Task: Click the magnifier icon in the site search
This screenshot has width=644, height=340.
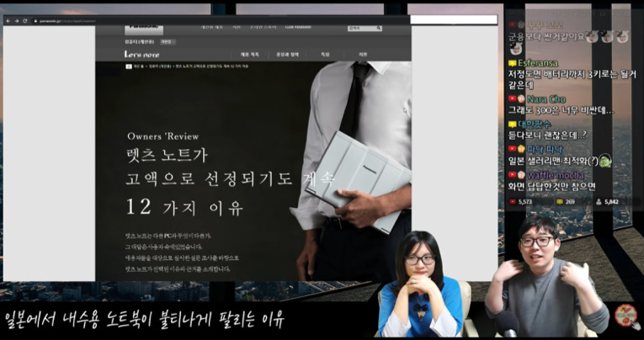Action: click(379, 29)
